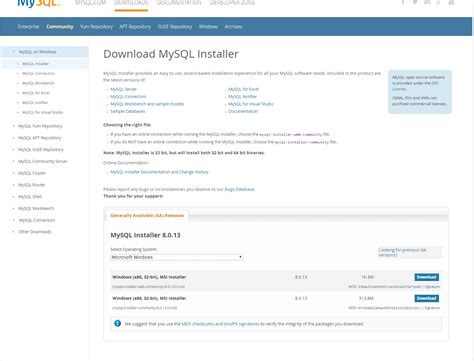Select the Archives tab in blue bar
Image resolution: width=474 pixels, height=361 pixels.
(233, 27)
